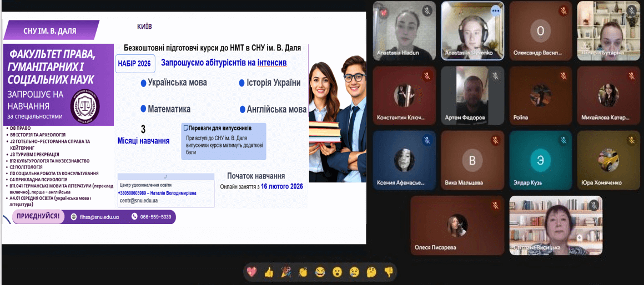The image size is (644, 285).
Task: Click the globe icon beside flhss@snu.edu.ua
Action: [73, 216]
